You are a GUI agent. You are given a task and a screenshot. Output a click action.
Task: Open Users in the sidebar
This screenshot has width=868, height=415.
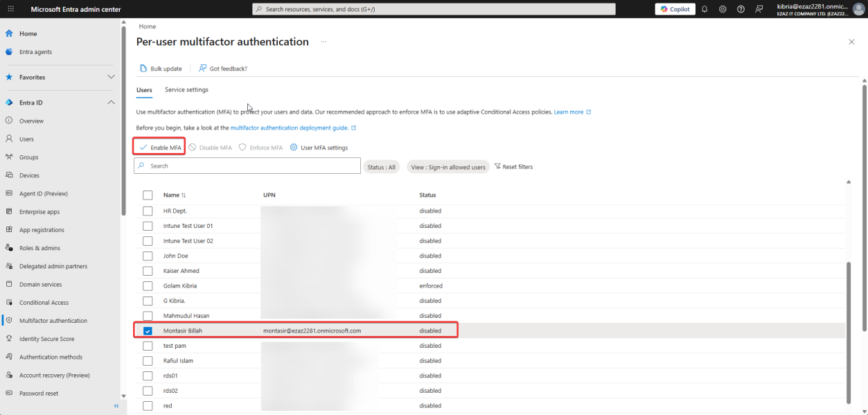pyautogui.click(x=26, y=139)
